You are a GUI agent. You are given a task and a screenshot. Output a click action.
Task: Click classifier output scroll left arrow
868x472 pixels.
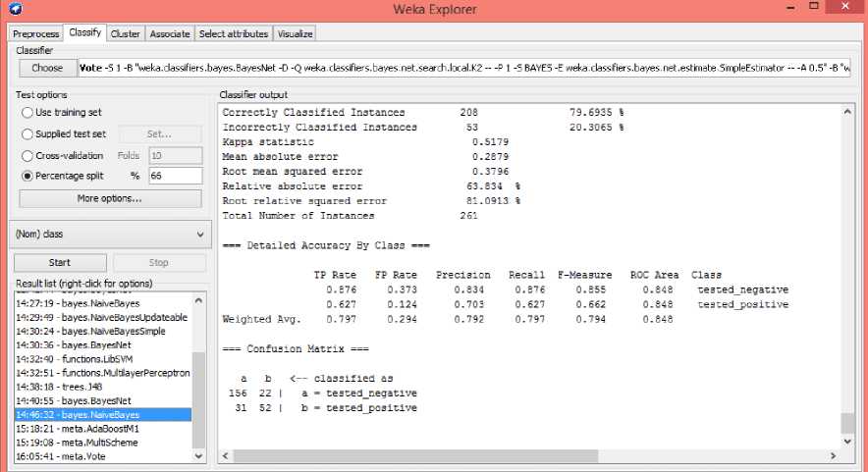pyautogui.click(x=225, y=456)
